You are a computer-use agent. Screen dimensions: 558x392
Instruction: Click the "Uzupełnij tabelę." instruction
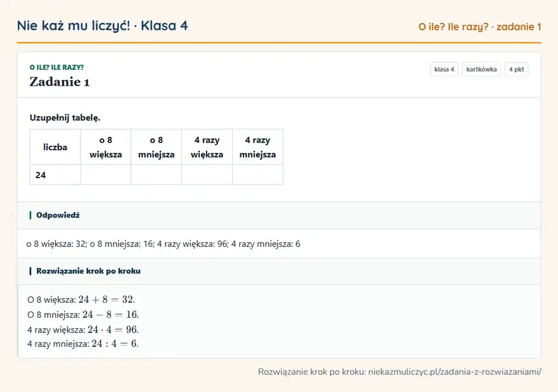[65, 117]
